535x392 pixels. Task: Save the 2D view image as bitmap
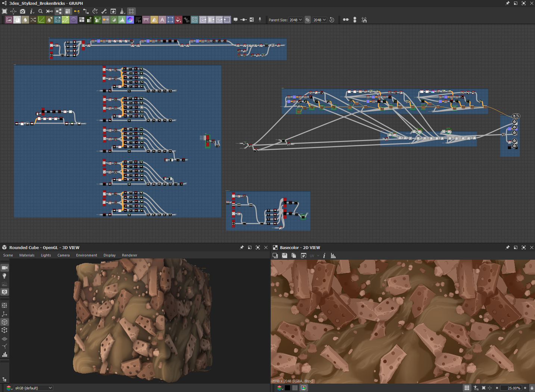pos(284,256)
